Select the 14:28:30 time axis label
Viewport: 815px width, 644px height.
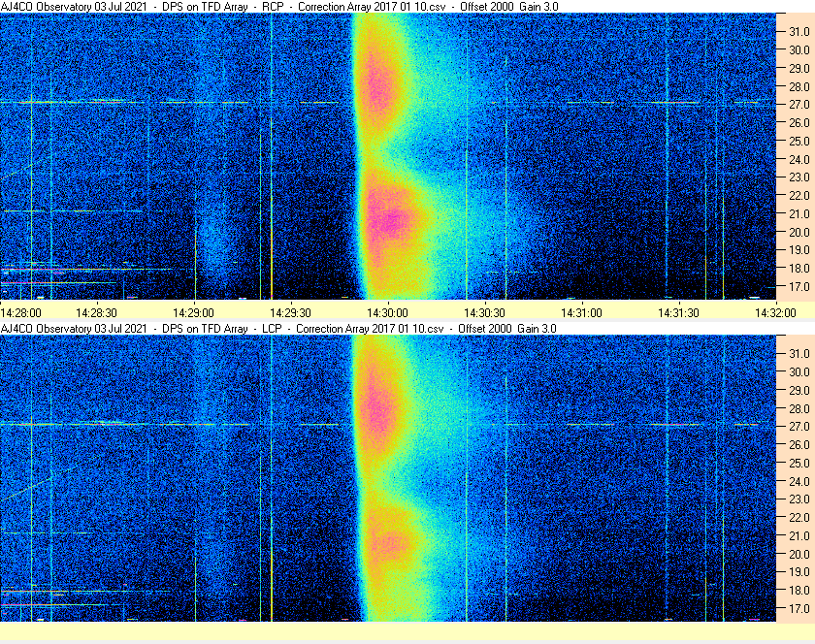(96, 313)
